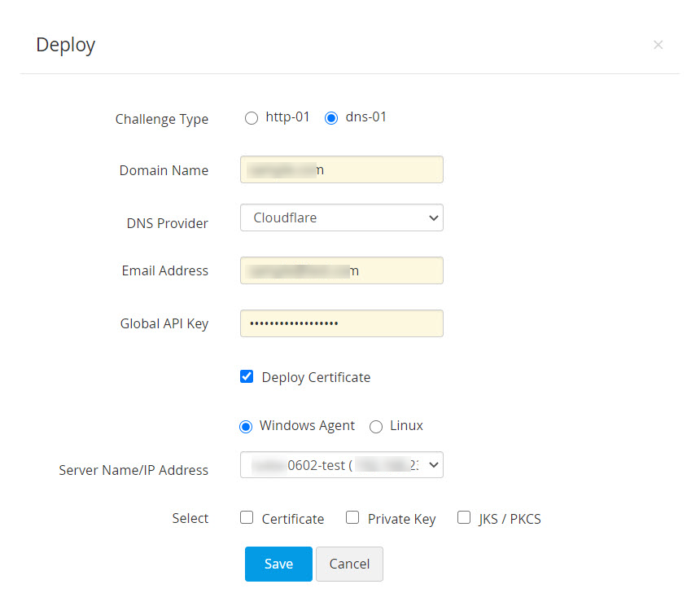Check the Certificate option under Select

pos(247,516)
